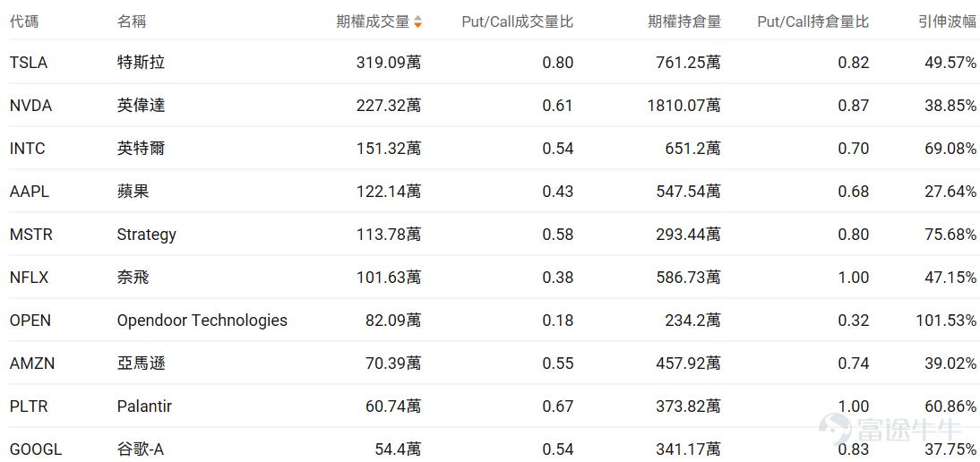Click MSTR Put/Call volume ratio 0.58
Image resolution: width=980 pixels, height=462 pixels.
tap(557, 235)
